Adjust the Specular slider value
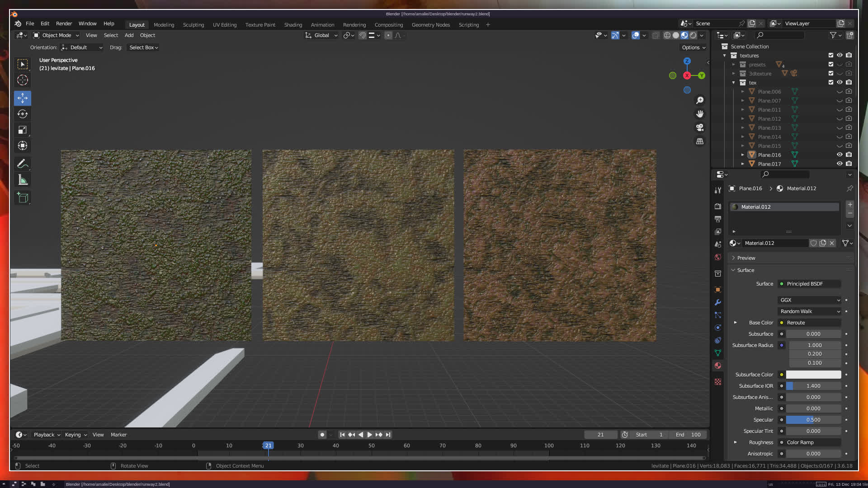 point(813,420)
